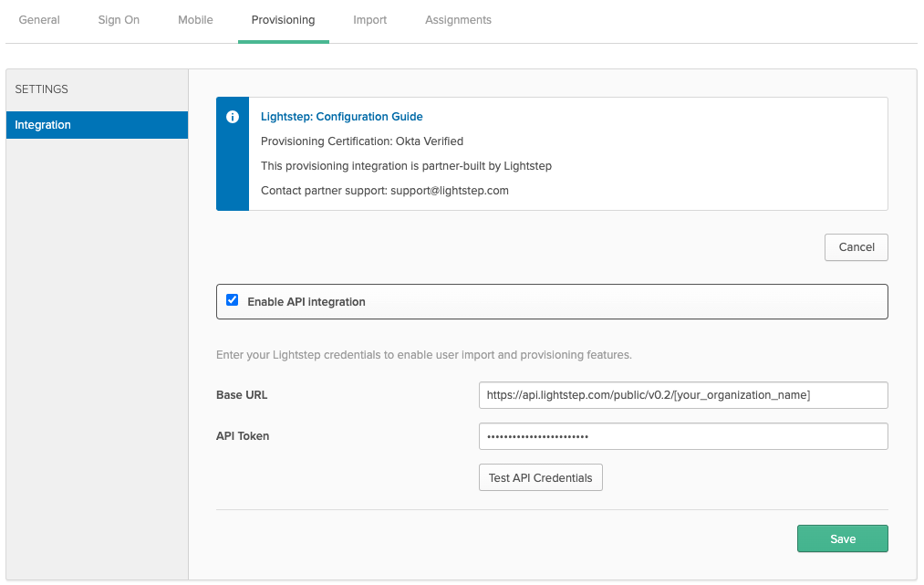Click the 'Enable API integration' label text
This screenshot has width=924, height=585.
[x=306, y=302]
